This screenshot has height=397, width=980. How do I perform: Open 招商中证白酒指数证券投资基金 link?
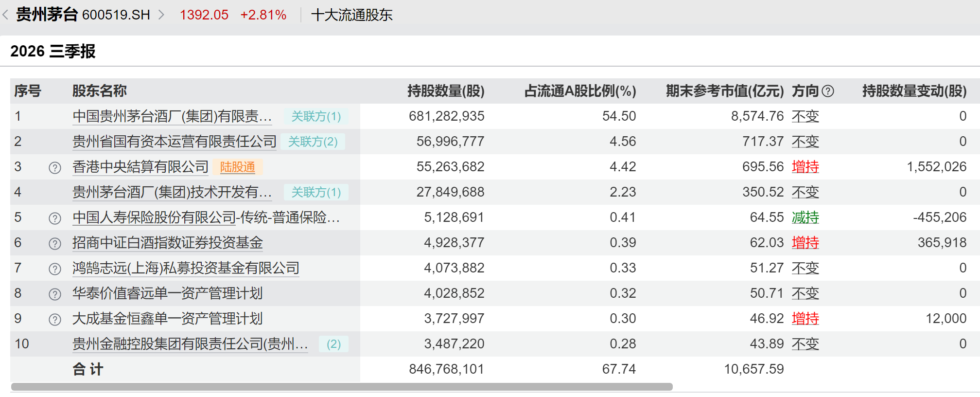click(168, 243)
